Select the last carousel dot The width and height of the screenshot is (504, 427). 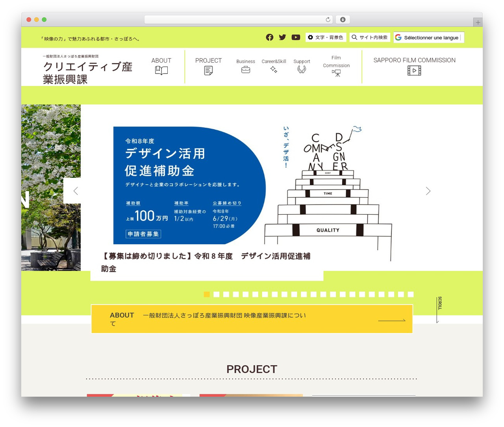[411, 294]
